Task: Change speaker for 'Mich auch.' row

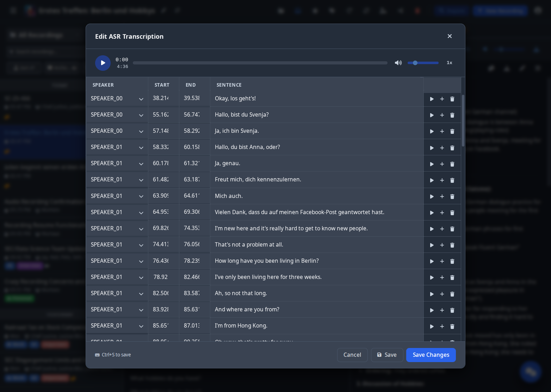Action: click(117, 196)
